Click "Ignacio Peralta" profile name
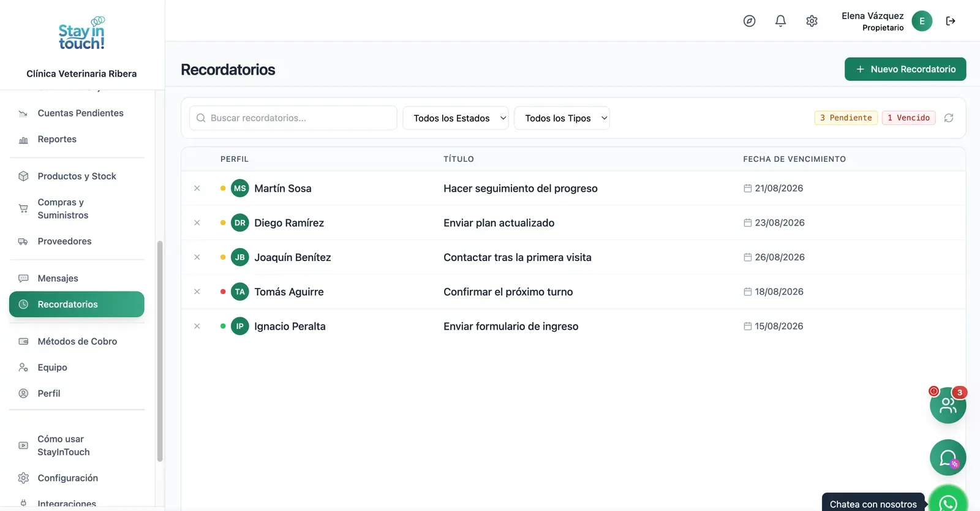 coord(290,327)
